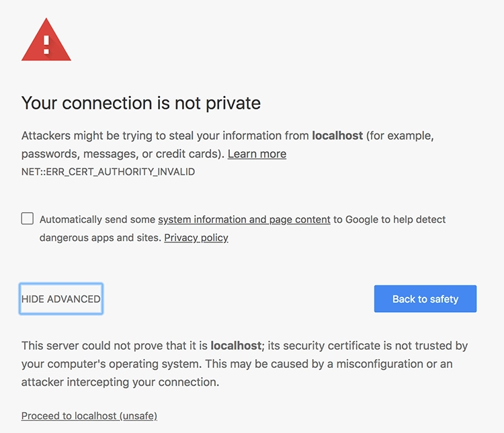Click the Back to safety button
Screen dimensions: 504x433
point(425,299)
